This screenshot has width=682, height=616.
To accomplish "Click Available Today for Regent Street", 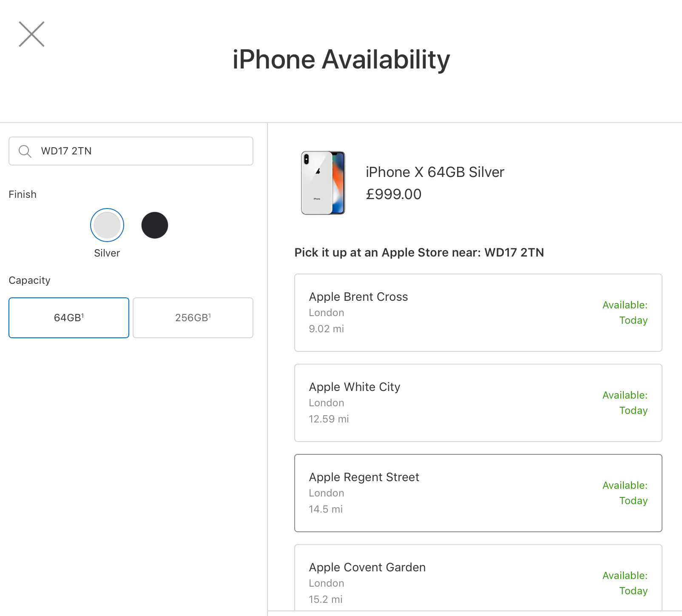I will point(625,493).
